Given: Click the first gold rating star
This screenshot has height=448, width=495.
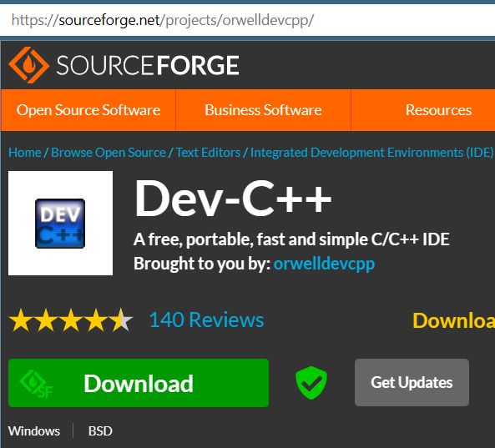Looking at the screenshot, I should (21, 320).
